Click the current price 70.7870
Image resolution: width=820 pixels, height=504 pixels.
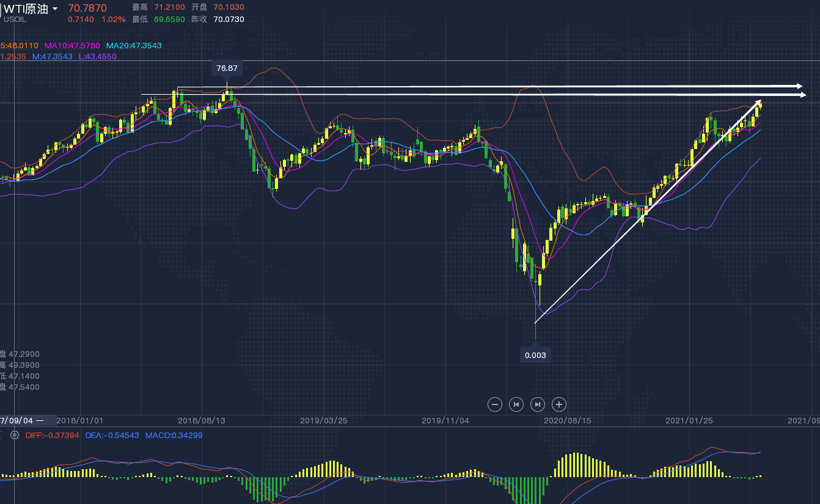87,8
